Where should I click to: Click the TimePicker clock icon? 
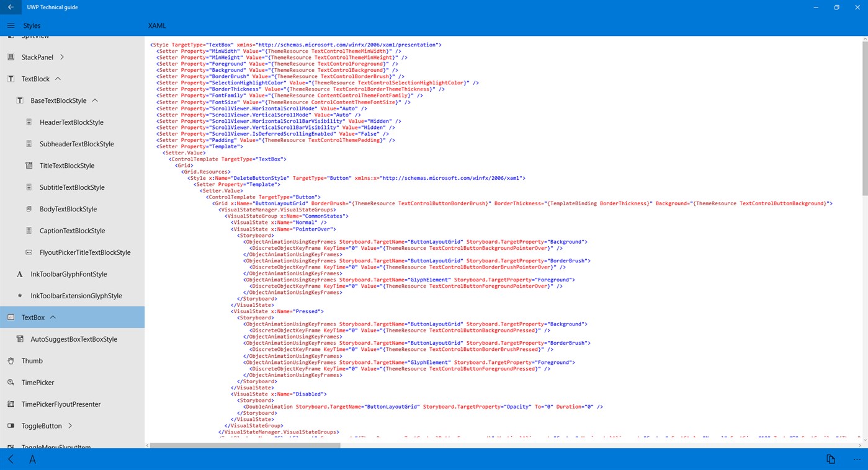[x=11, y=383]
